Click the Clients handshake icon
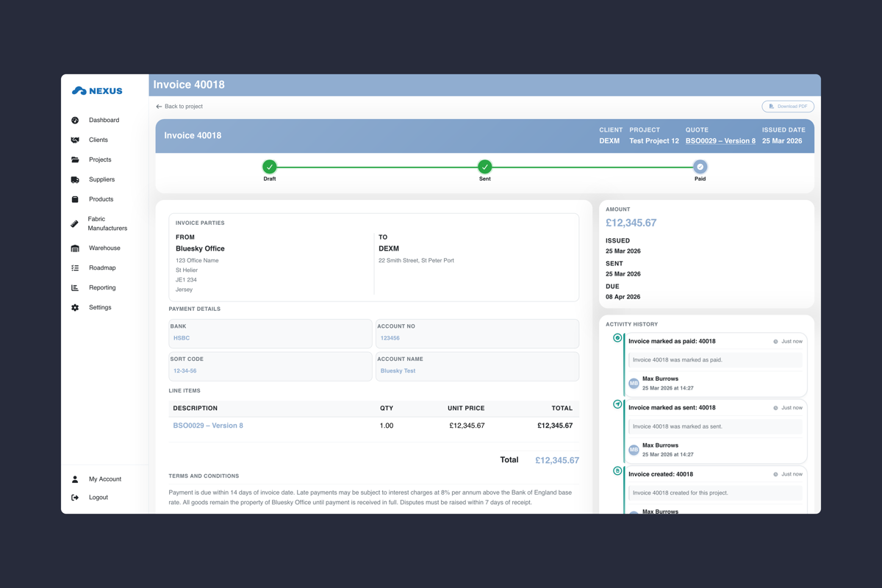The image size is (882, 588). click(75, 140)
